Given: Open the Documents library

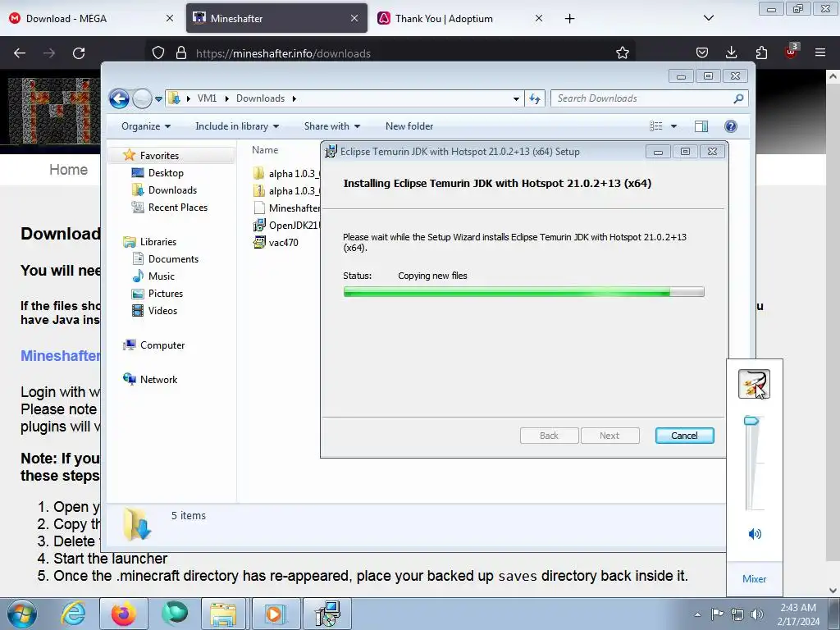Looking at the screenshot, I should [173, 259].
